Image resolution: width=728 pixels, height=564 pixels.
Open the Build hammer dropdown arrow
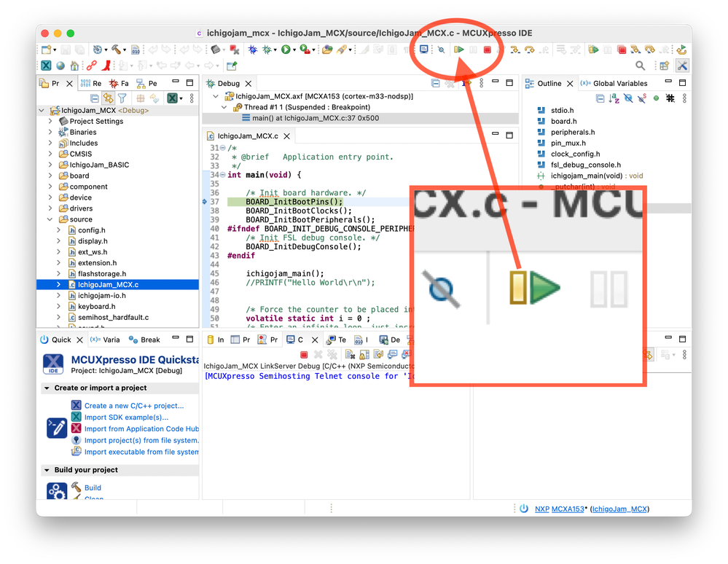125,50
